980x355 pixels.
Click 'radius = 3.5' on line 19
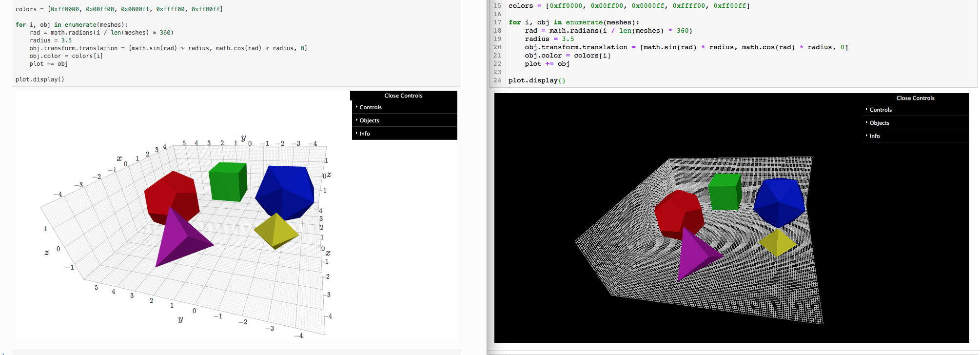point(549,39)
